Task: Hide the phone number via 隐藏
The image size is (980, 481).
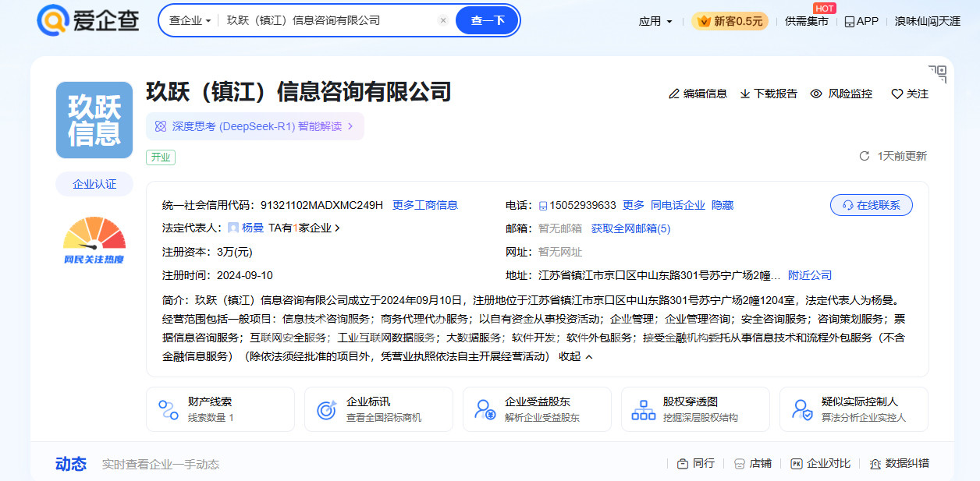Action: (x=723, y=206)
